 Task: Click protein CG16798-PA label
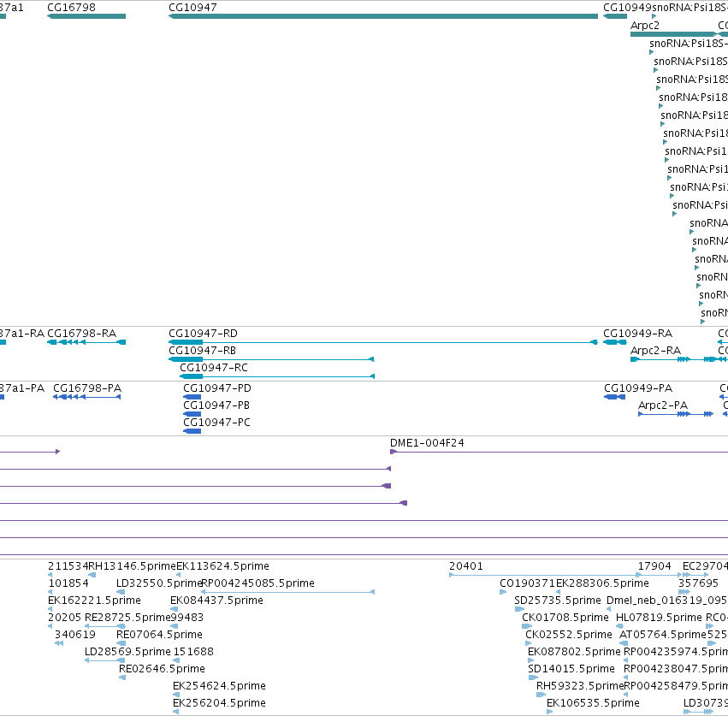(x=87, y=388)
